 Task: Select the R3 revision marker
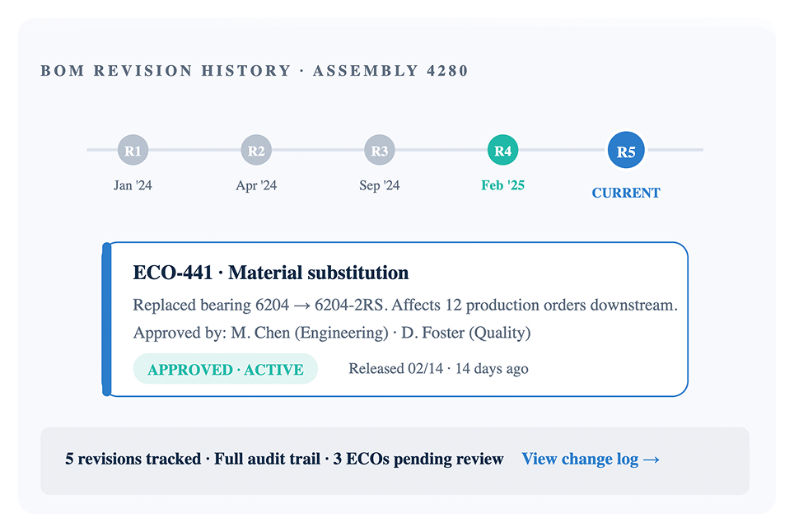pyautogui.click(x=379, y=150)
